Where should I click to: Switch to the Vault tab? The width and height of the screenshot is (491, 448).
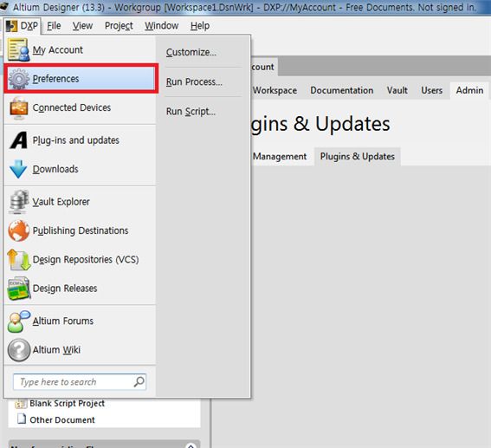pos(397,90)
